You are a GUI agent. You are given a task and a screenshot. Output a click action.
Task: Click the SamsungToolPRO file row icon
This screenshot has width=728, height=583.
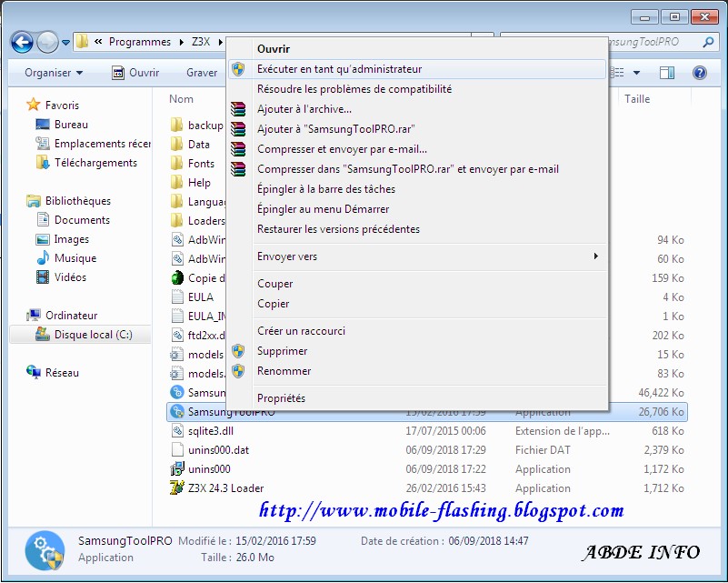pos(177,411)
